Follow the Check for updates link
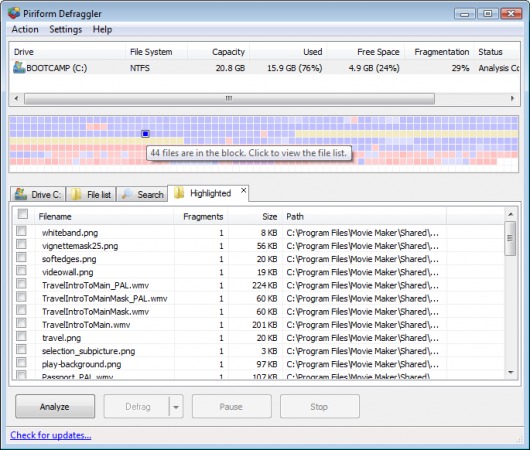Image resolution: width=530 pixels, height=450 pixels. click(x=51, y=435)
